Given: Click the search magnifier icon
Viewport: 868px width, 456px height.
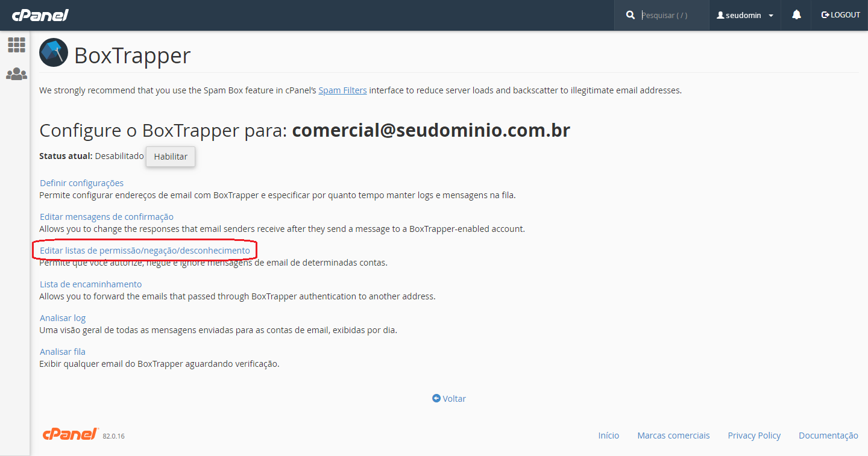Looking at the screenshot, I should click(631, 15).
